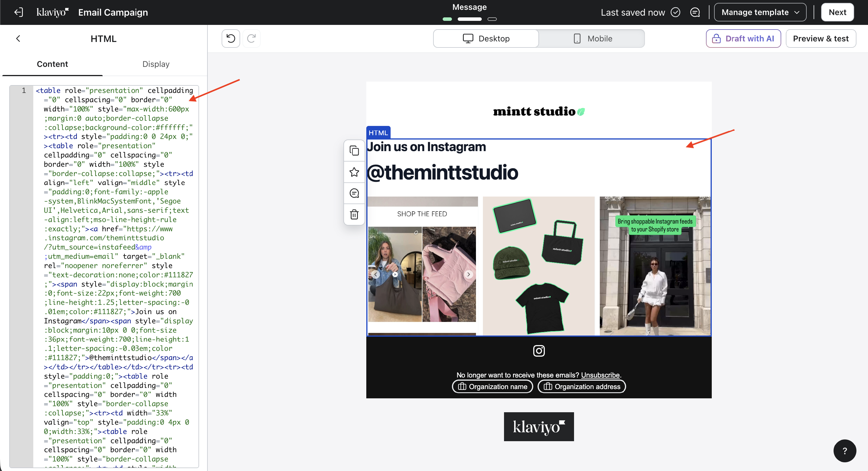Image resolution: width=868 pixels, height=471 pixels.
Task: Save HTML block as favorite
Action: 354,172
